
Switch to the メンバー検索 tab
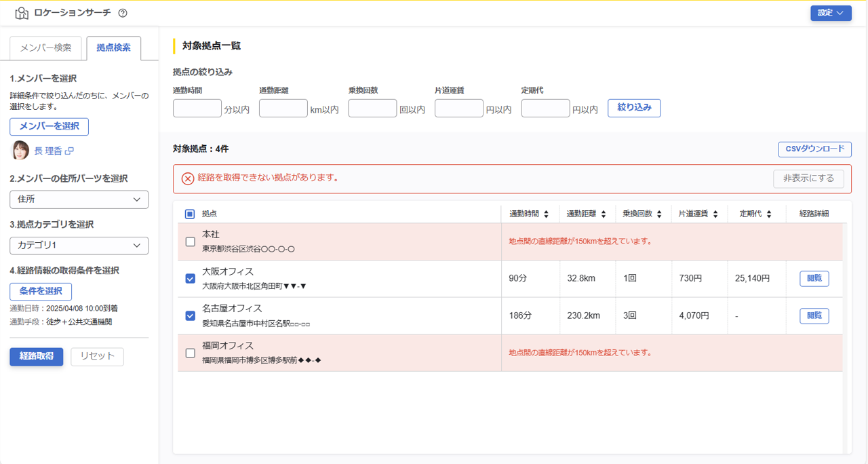[45, 48]
